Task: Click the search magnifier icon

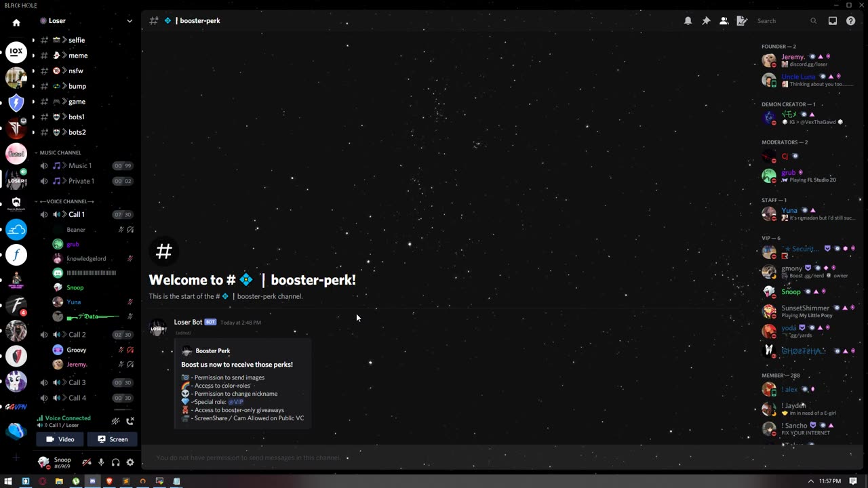Action: pyautogui.click(x=813, y=21)
